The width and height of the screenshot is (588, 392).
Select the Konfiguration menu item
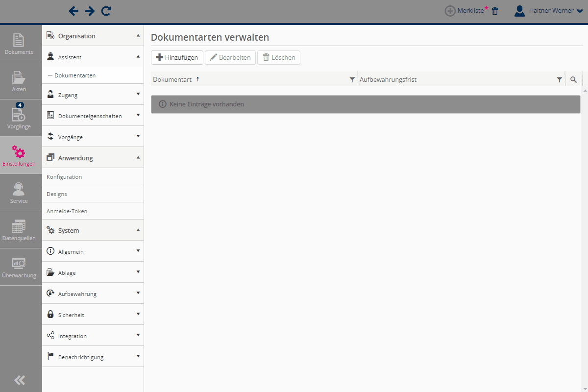[64, 177]
